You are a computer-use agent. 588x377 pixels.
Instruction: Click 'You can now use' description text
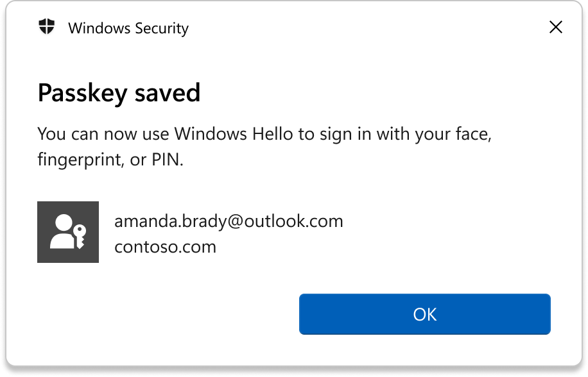(x=103, y=134)
